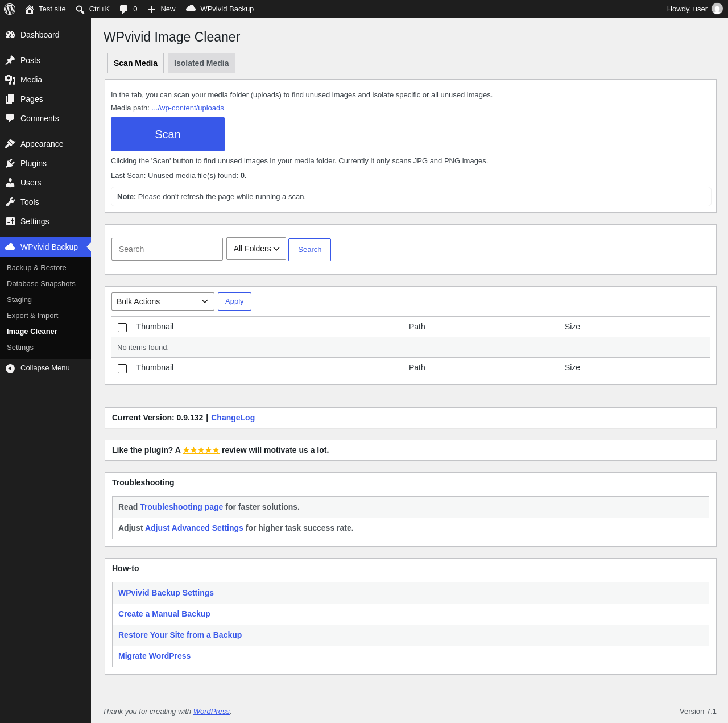Open the Ctrl+K search label in admin bar

[x=100, y=9]
